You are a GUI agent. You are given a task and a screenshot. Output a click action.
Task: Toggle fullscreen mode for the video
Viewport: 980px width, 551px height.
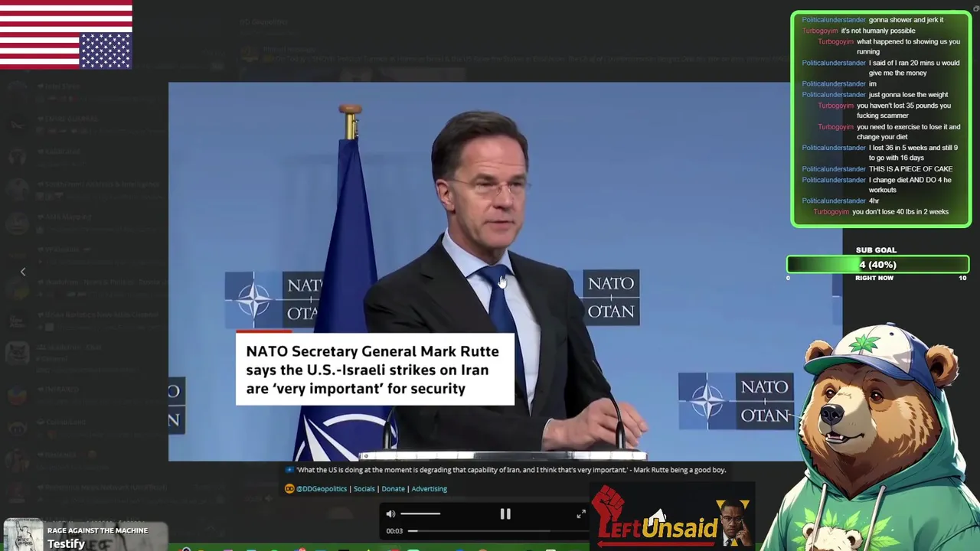[580, 514]
